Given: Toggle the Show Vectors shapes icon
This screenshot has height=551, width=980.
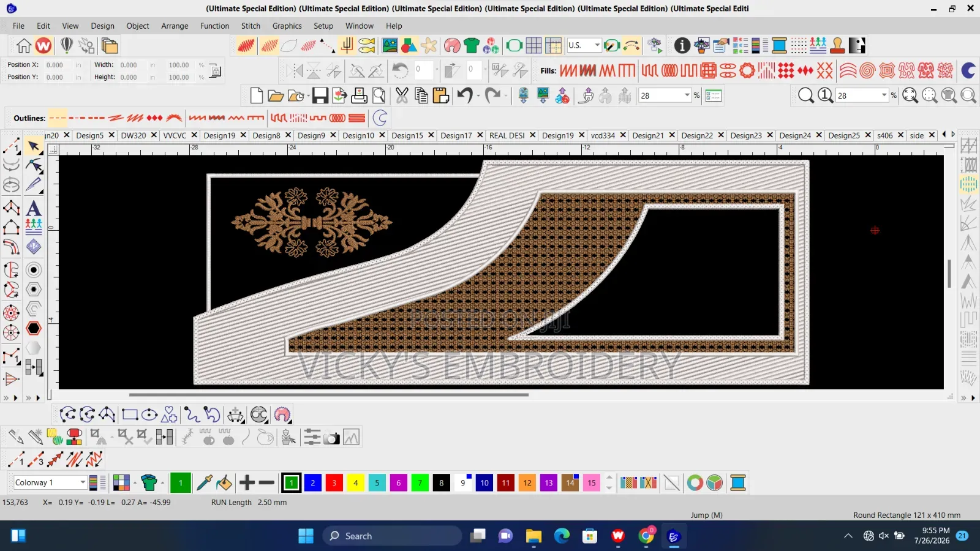Looking at the screenshot, I should pyautogui.click(x=410, y=46).
